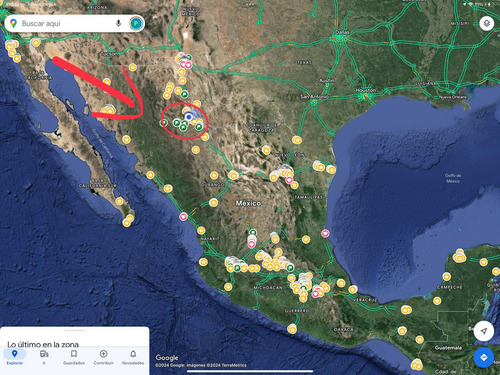Tap the blue directions button
Viewport: 500px width, 375px height.
[484, 357]
